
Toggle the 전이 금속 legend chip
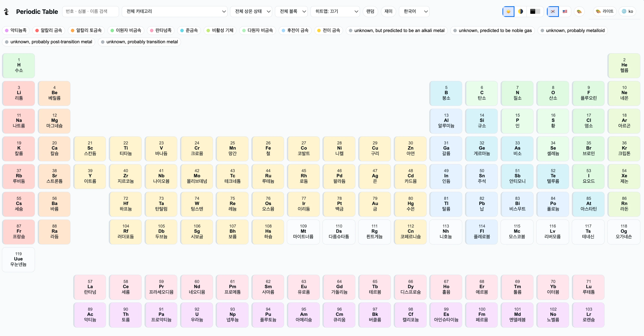(x=329, y=31)
